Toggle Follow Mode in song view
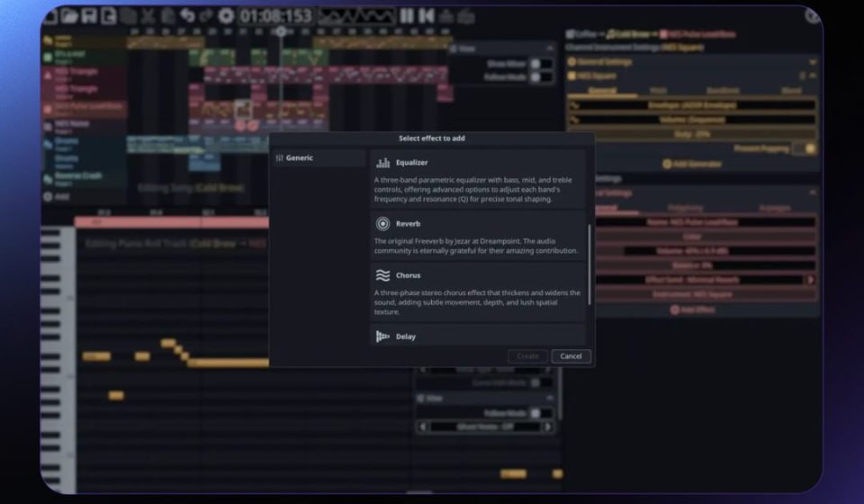Image resolution: width=864 pixels, height=504 pixels. pos(541,77)
